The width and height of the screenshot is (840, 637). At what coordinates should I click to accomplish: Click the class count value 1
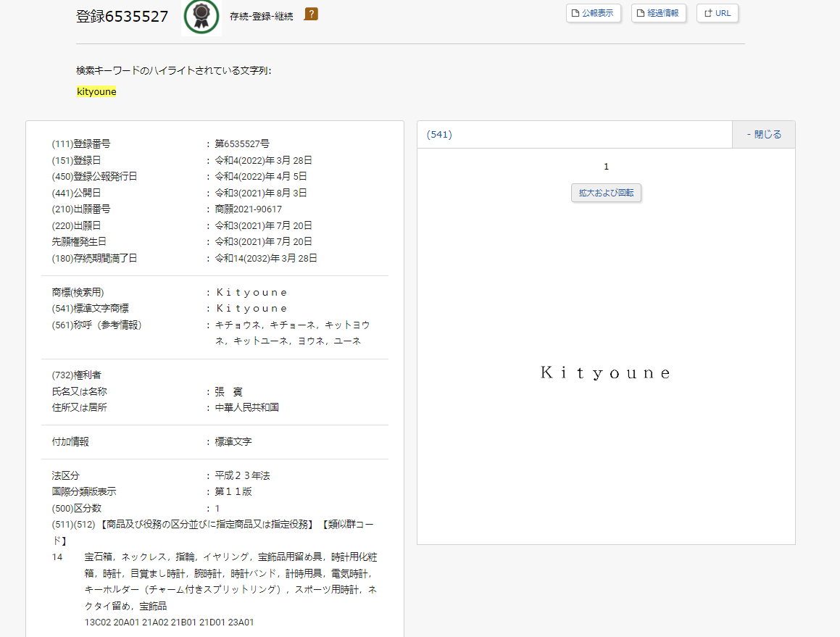pyautogui.click(x=217, y=509)
